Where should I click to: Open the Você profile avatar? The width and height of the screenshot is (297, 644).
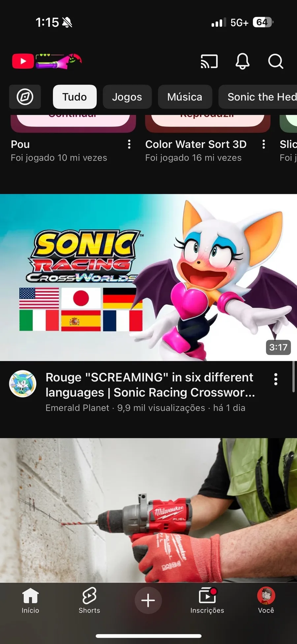(x=266, y=601)
